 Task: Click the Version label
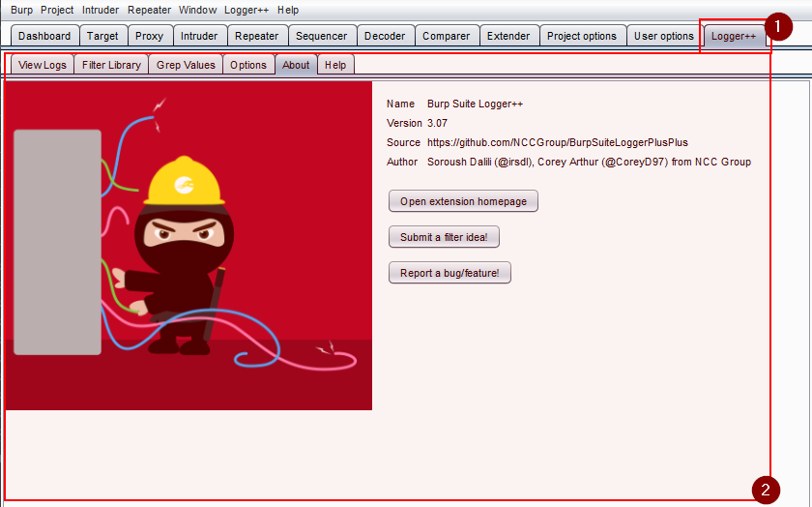coord(404,123)
